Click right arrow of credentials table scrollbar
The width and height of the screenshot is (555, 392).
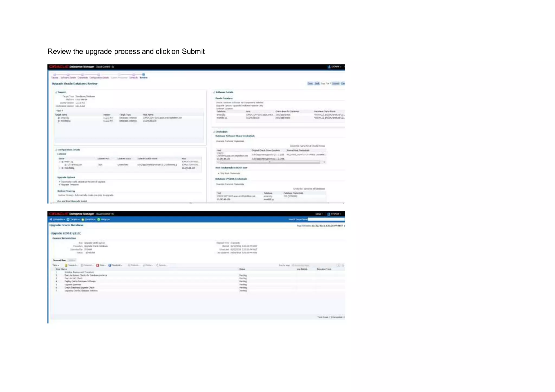[324, 162]
